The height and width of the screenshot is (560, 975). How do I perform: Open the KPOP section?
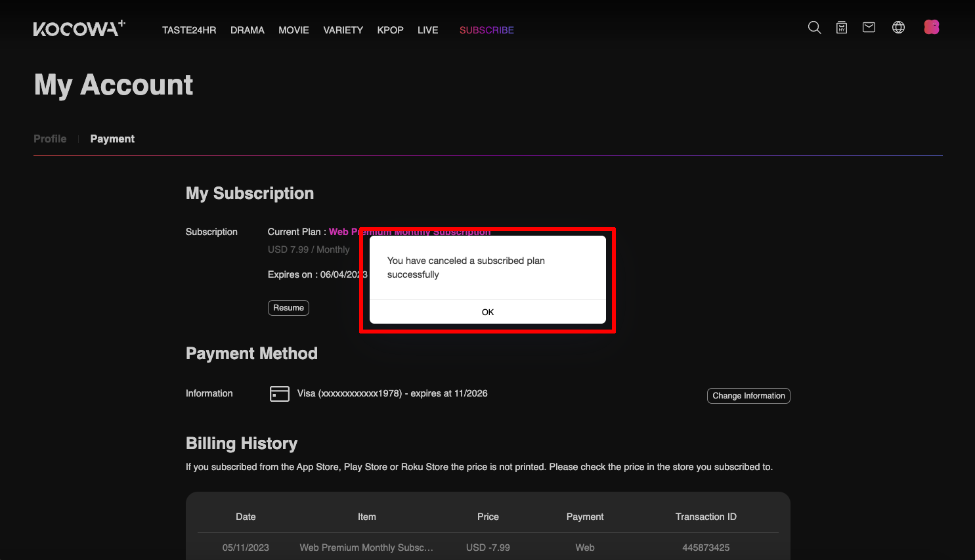click(x=390, y=30)
